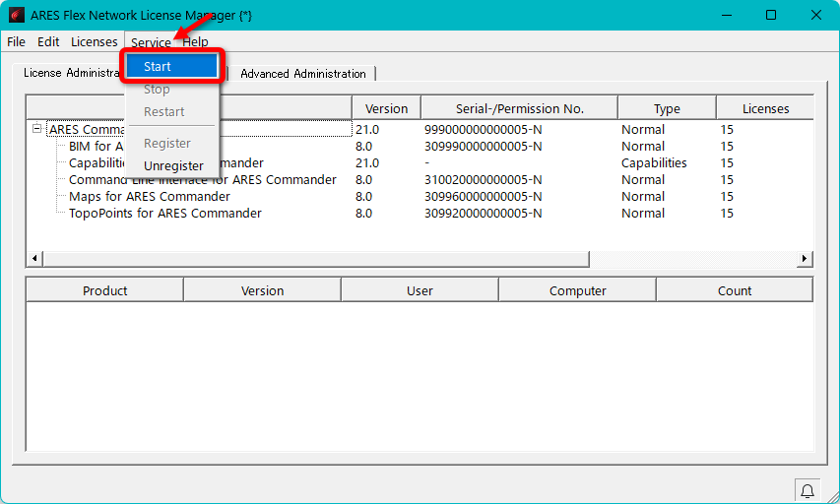Close the Service menu via its title
The height and width of the screenshot is (504, 840).
(x=151, y=41)
